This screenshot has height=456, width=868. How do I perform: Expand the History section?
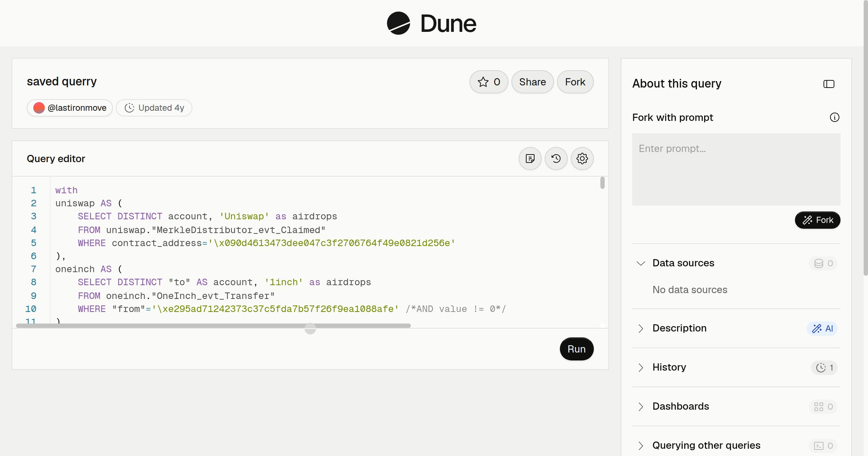pyautogui.click(x=641, y=367)
